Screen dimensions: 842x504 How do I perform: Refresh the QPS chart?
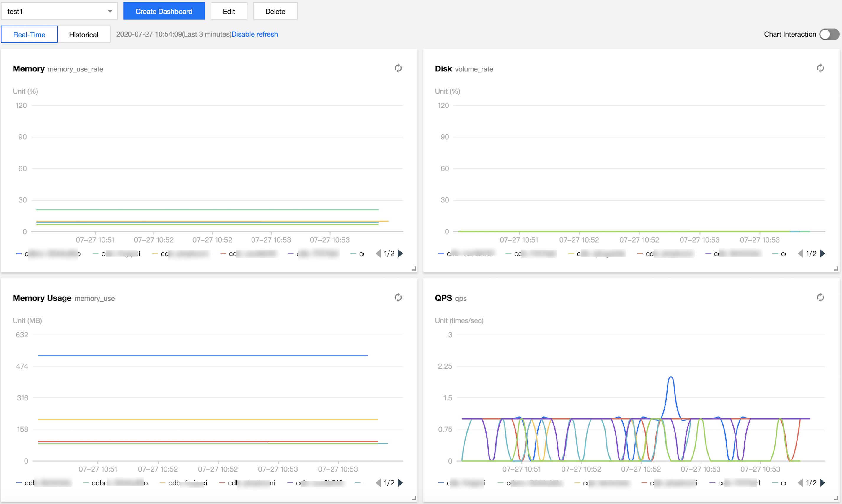[820, 297]
